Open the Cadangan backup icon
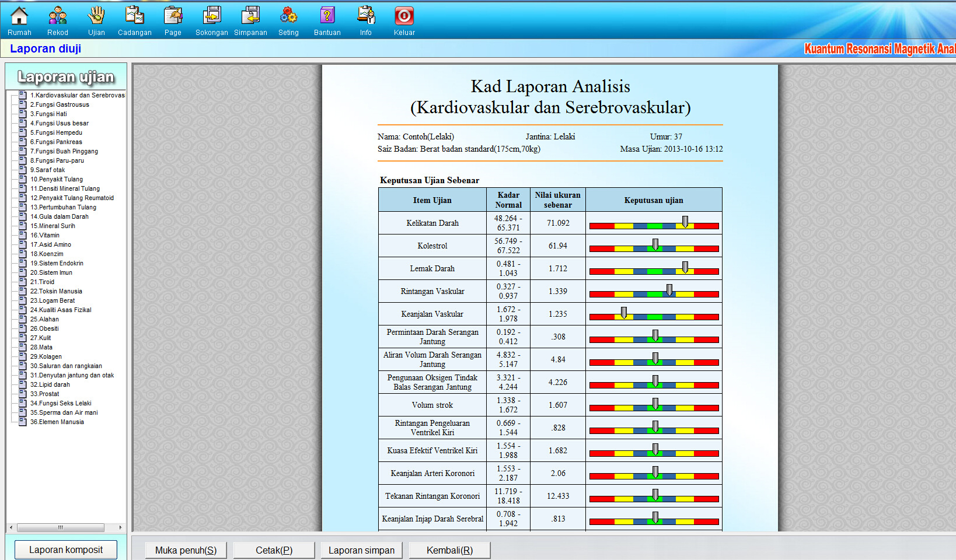 point(135,16)
